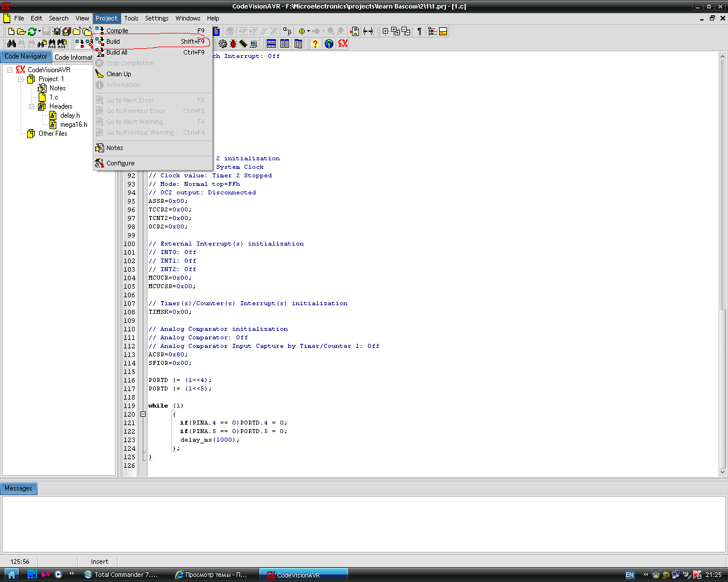Collapse the Headers tree node

(x=32, y=106)
